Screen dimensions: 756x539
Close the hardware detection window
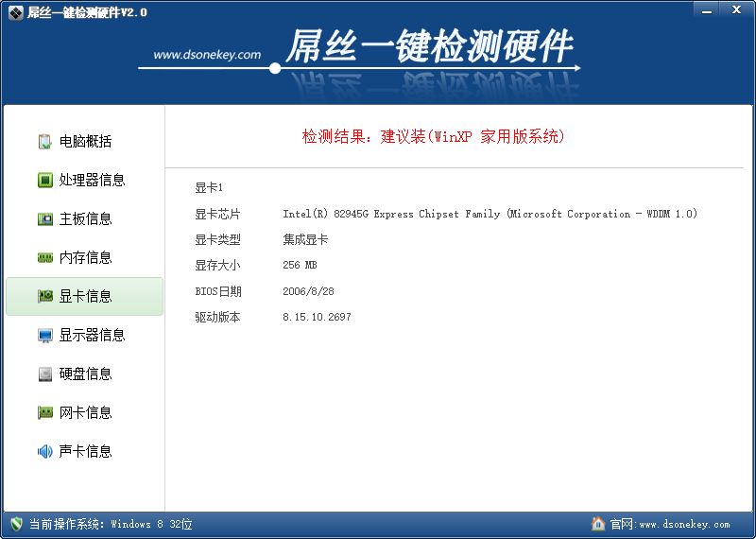[x=736, y=10]
